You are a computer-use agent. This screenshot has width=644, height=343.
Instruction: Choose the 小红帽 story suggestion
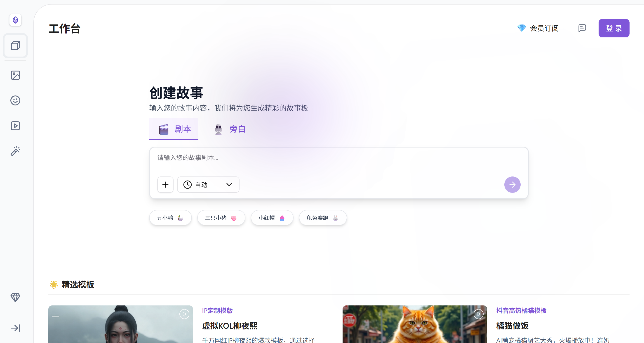[272, 218]
